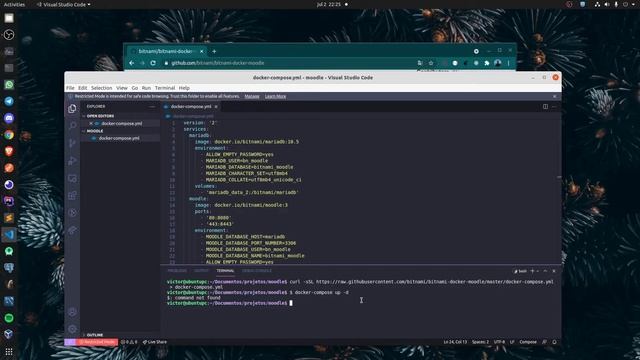Open a new tab in Chrome window

[x=214, y=51]
